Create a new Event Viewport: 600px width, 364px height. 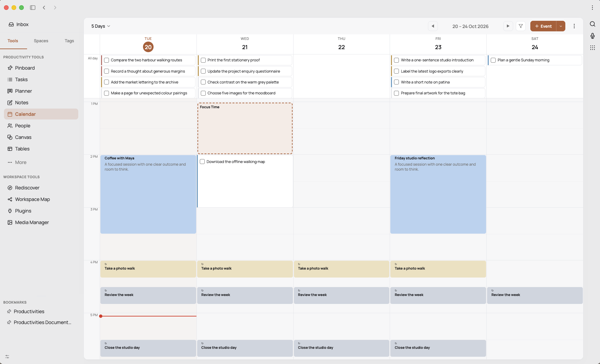pyautogui.click(x=543, y=26)
